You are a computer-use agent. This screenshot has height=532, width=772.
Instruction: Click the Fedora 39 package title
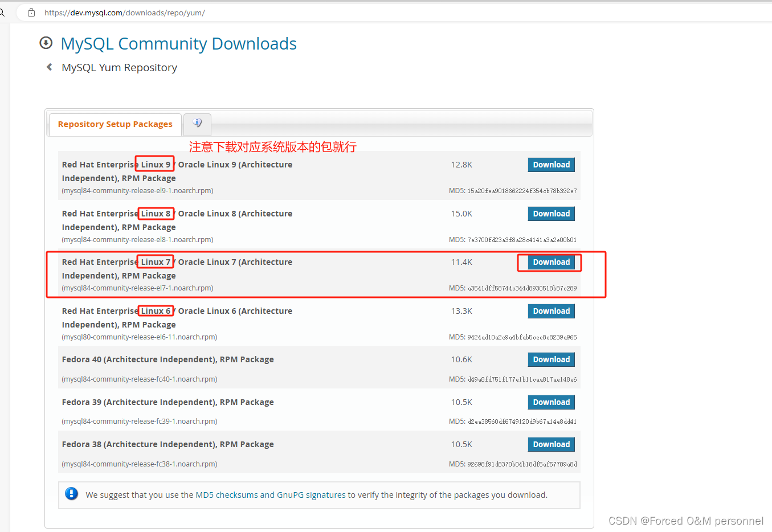tap(168, 402)
